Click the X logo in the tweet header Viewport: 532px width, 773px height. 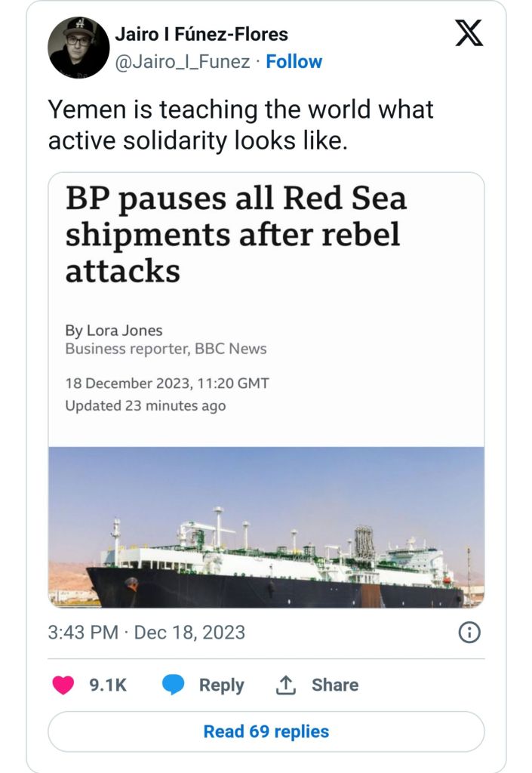coord(469,34)
